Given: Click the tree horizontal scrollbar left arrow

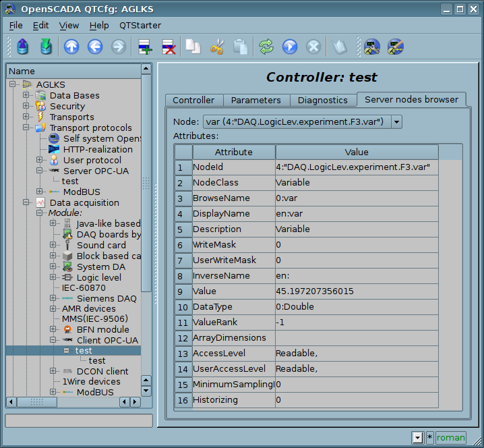Looking at the screenshot, I should (x=11, y=401).
